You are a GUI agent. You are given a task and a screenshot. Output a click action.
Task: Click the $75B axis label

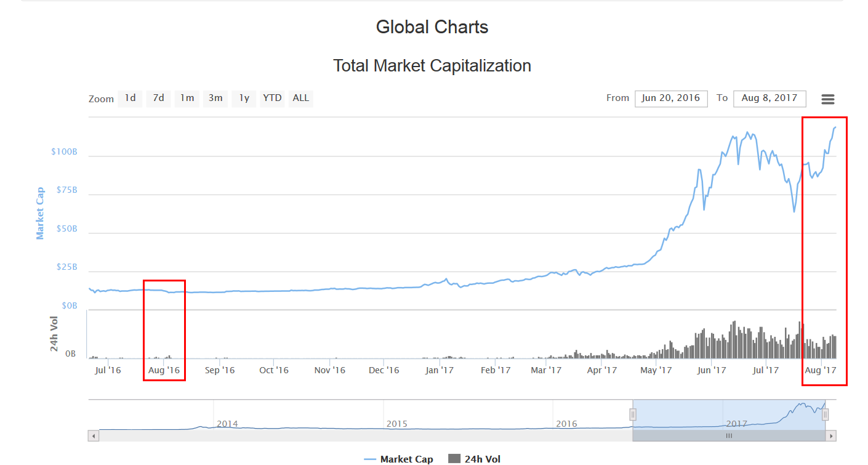pos(66,190)
